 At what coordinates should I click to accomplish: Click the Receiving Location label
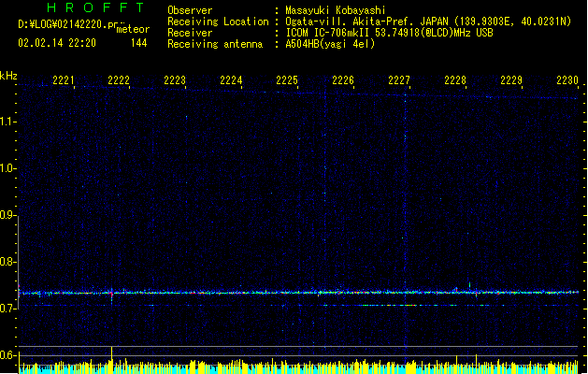218,22
